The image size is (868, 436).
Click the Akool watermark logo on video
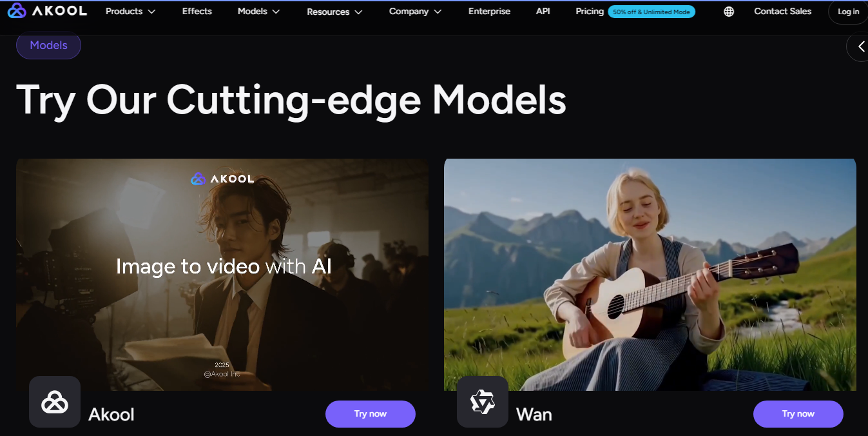[222, 179]
